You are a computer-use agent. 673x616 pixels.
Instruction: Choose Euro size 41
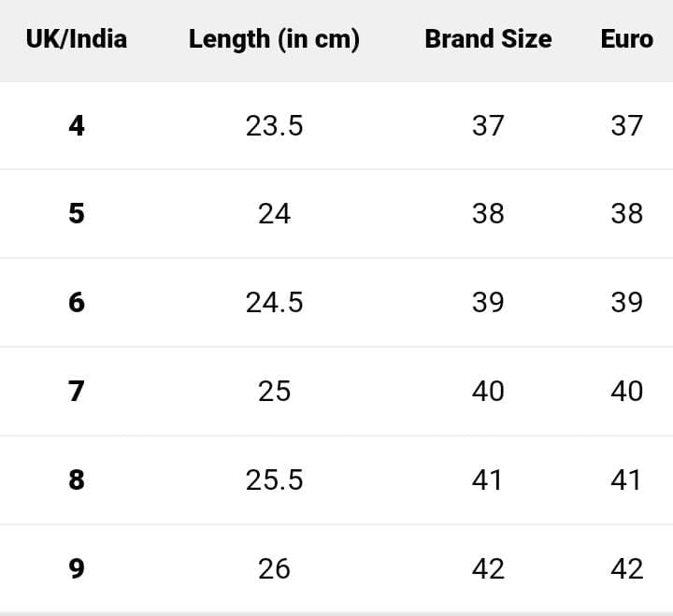(x=626, y=480)
